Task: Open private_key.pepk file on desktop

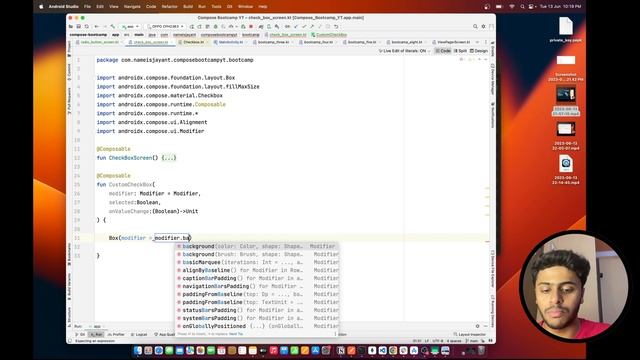Action: (566, 30)
